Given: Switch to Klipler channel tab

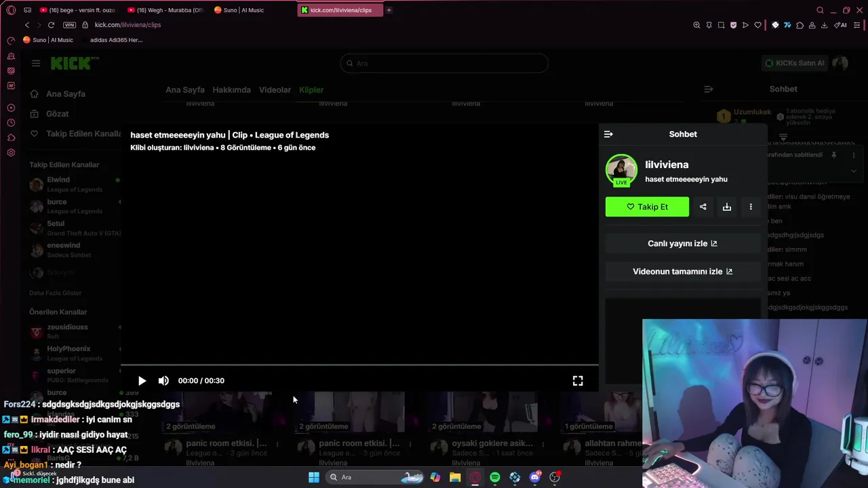Looking at the screenshot, I should (x=311, y=89).
